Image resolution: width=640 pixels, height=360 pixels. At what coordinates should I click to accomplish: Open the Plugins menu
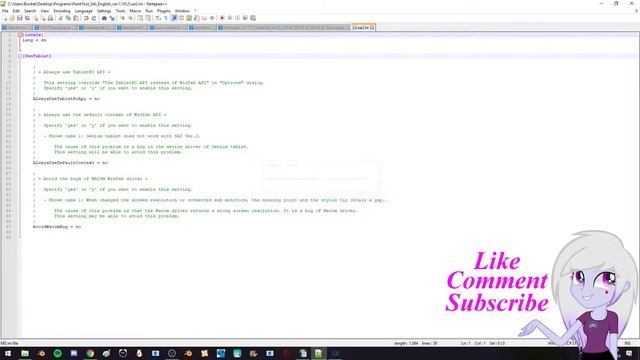pyautogui.click(x=164, y=11)
